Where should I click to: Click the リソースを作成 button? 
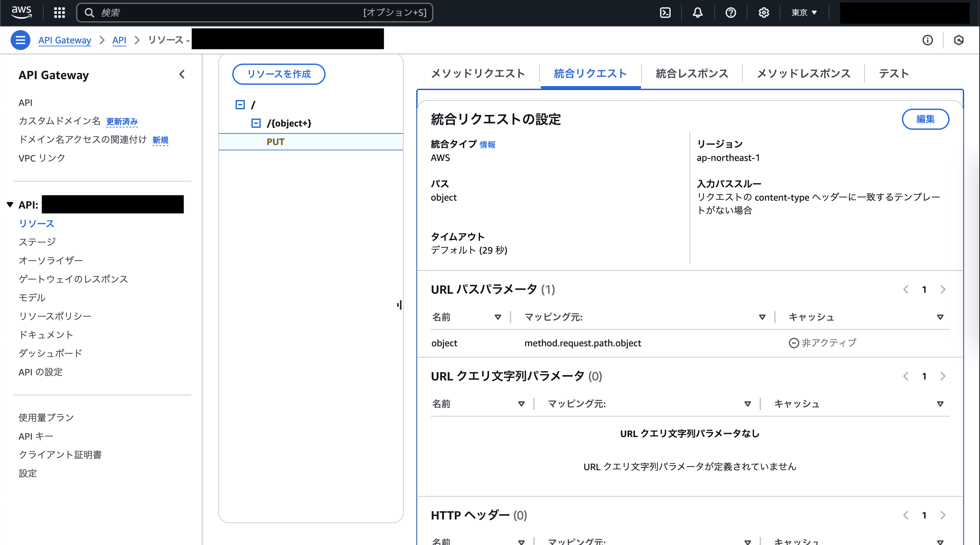click(279, 74)
